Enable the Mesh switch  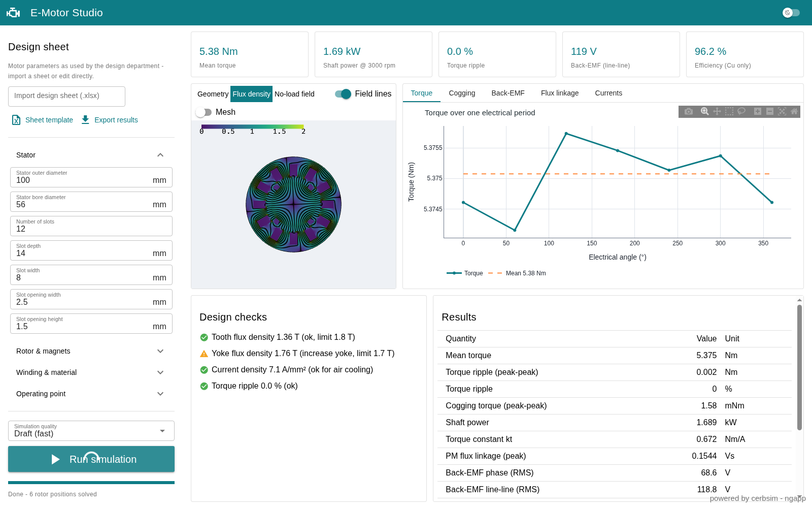coord(204,112)
